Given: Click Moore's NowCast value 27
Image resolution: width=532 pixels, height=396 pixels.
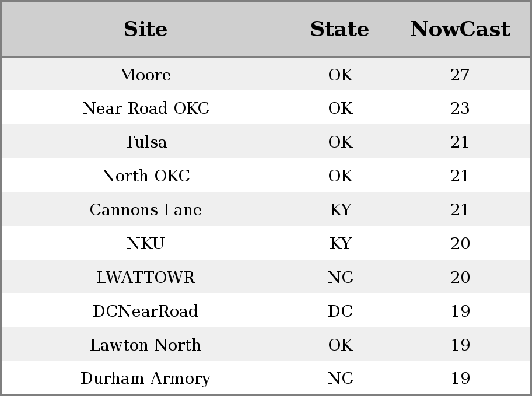Looking at the screenshot, I should coord(460,75).
